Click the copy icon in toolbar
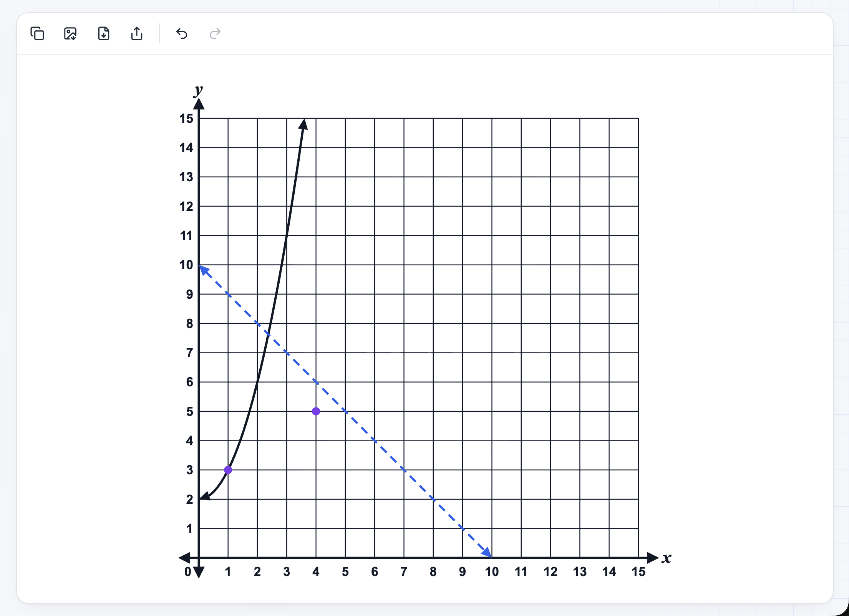The image size is (849, 616). pos(37,34)
